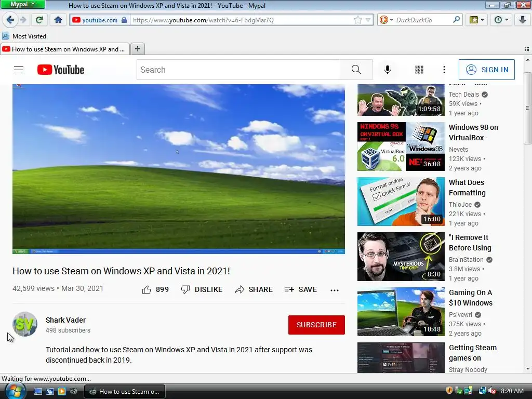Start voice search with microphone icon
Screen dimensions: 532x399
click(x=387, y=70)
